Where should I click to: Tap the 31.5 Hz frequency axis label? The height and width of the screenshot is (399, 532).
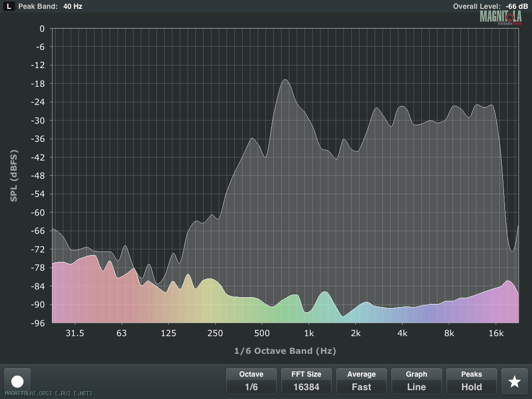tap(75, 333)
